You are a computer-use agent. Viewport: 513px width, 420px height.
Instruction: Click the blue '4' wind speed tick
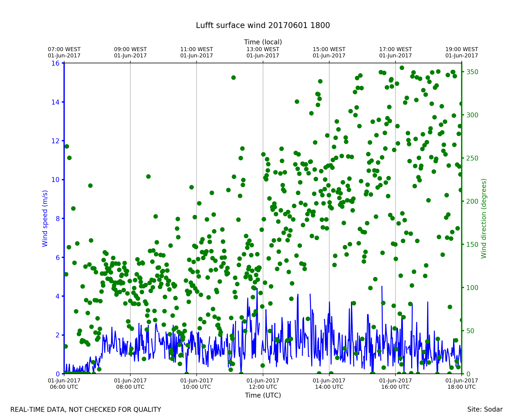click(57, 296)
